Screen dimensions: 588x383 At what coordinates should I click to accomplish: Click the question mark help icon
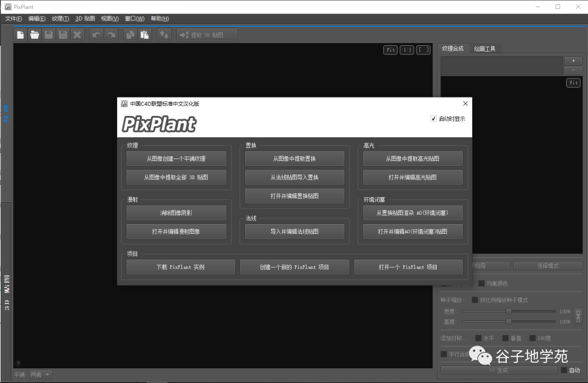pos(18,363)
